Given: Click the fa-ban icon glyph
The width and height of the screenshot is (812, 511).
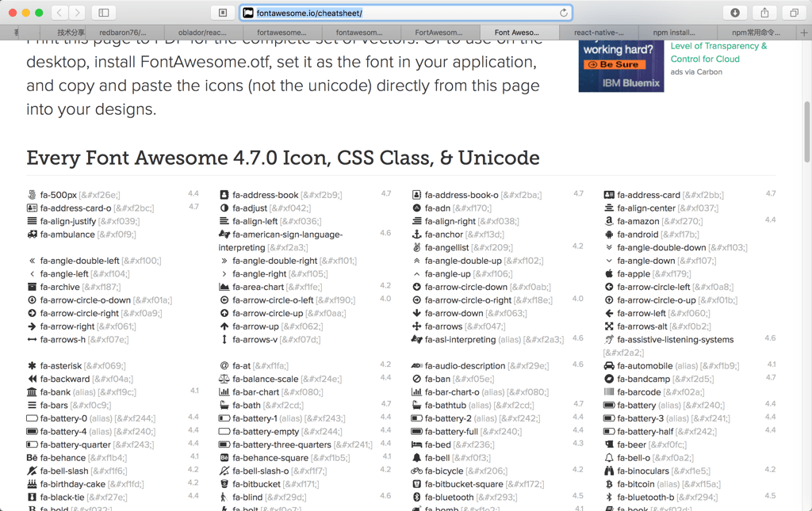Looking at the screenshot, I should click(x=416, y=379).
